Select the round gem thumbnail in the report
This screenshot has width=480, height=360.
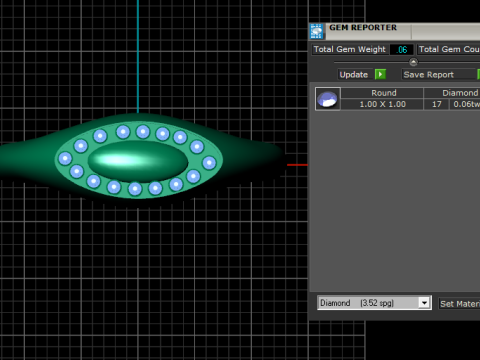[328, 99]
